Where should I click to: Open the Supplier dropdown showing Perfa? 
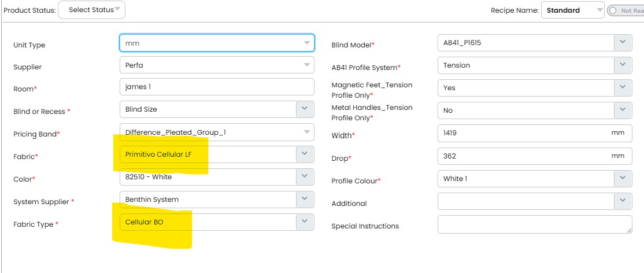217,65
